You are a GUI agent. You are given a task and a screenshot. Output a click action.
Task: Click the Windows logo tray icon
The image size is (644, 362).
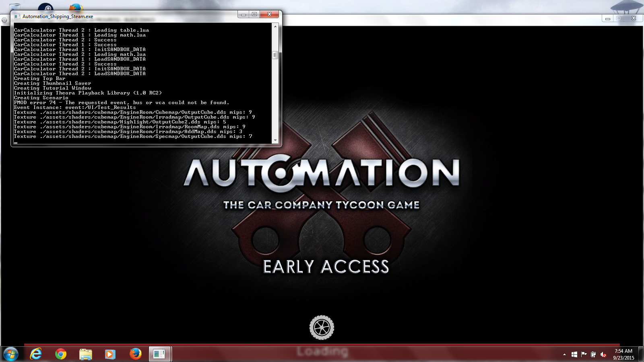point(574,354)
